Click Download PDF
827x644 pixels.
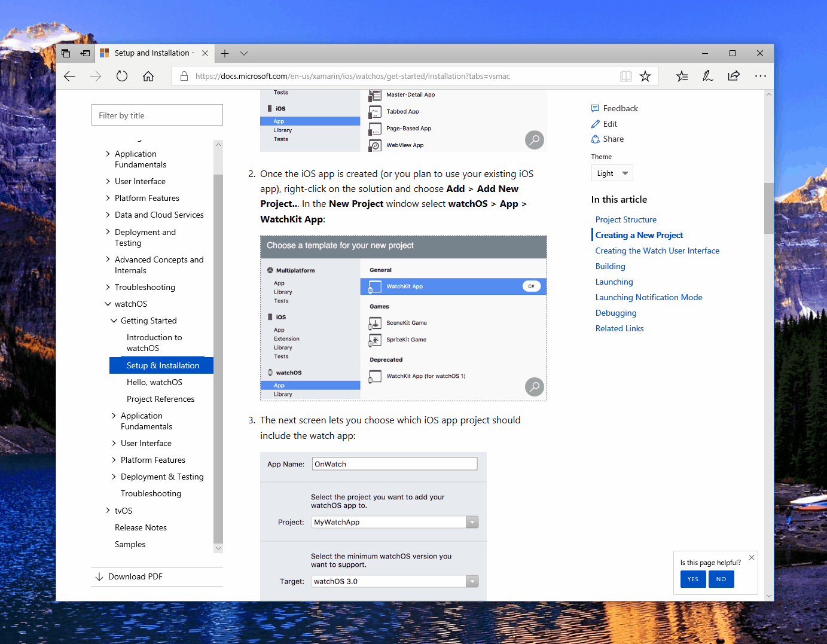pos(135,576)
